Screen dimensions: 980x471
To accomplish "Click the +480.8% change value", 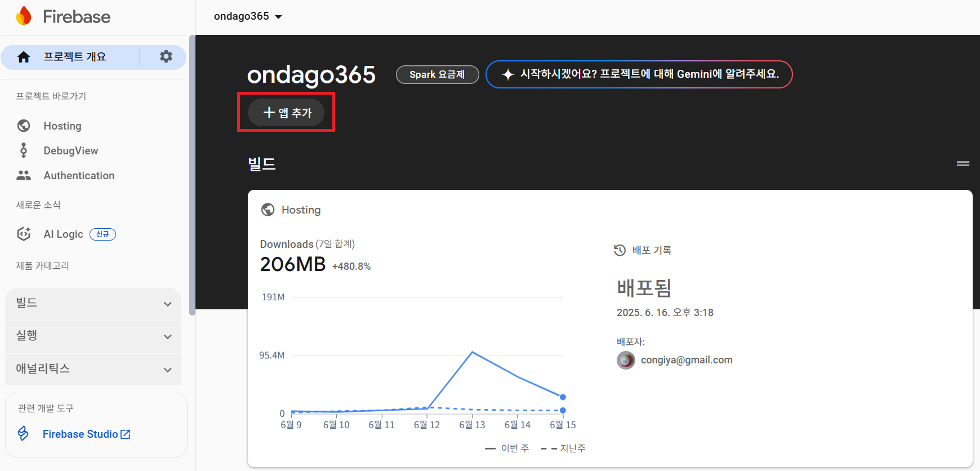I will click(x=351, y=266).
